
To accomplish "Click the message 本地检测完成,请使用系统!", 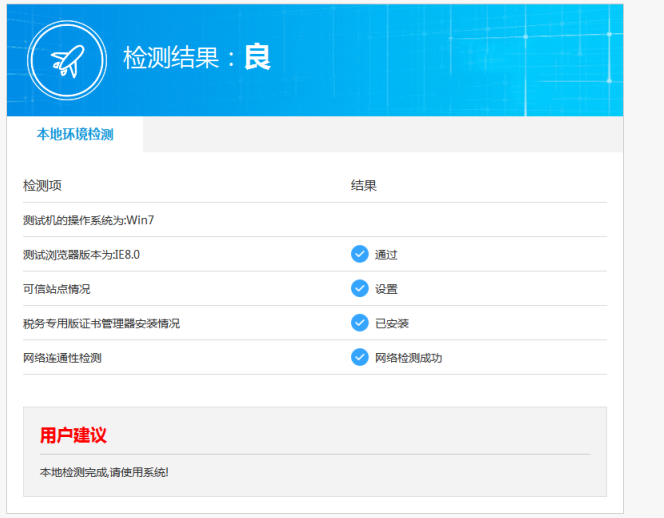I will click(104, 472).
